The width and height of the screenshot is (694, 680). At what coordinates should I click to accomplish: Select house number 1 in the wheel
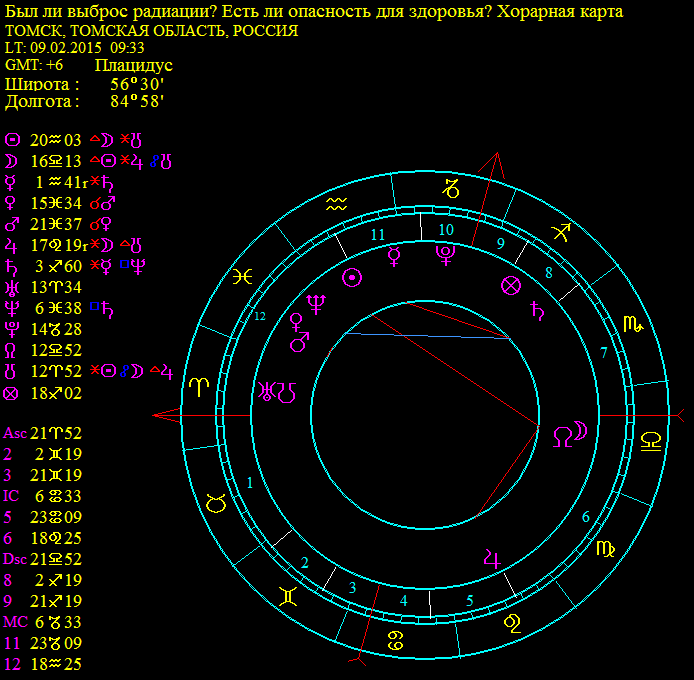[x=250, y=483]
